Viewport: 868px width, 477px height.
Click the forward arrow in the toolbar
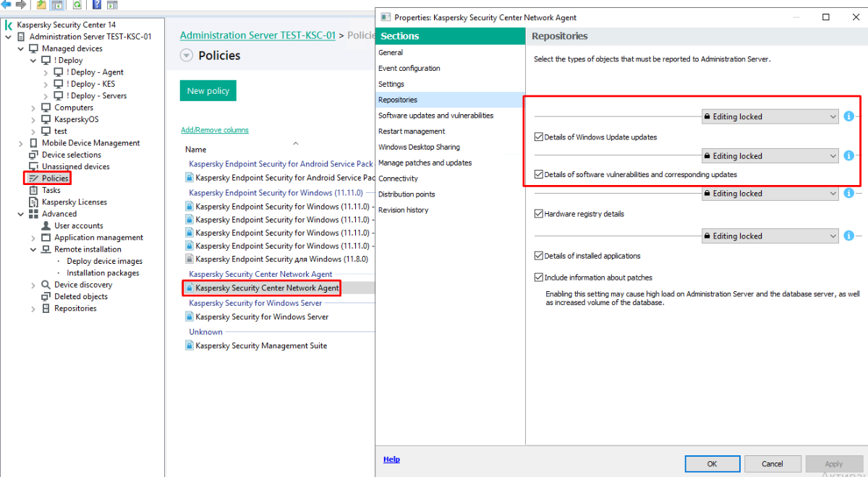tap(20, 5)
